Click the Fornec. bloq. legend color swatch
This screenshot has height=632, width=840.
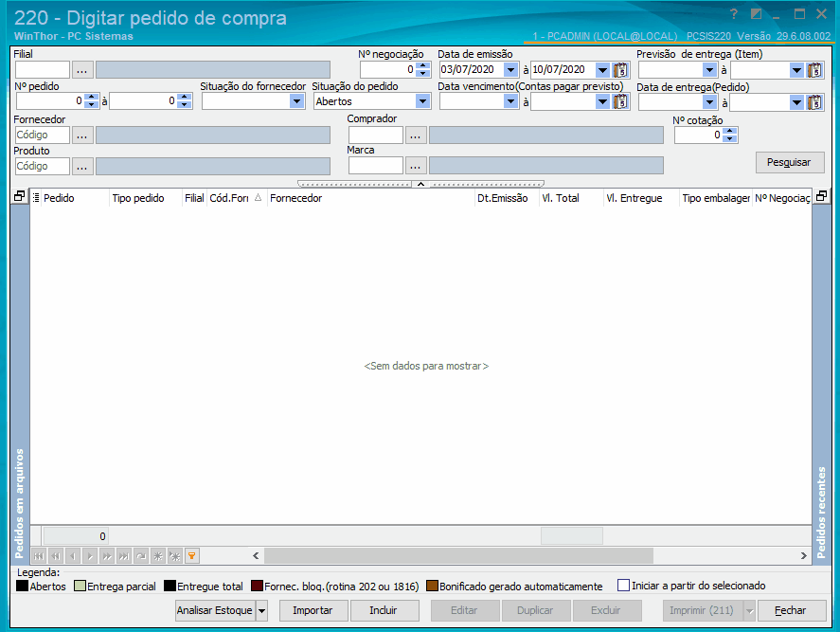[x=258, y=586]
